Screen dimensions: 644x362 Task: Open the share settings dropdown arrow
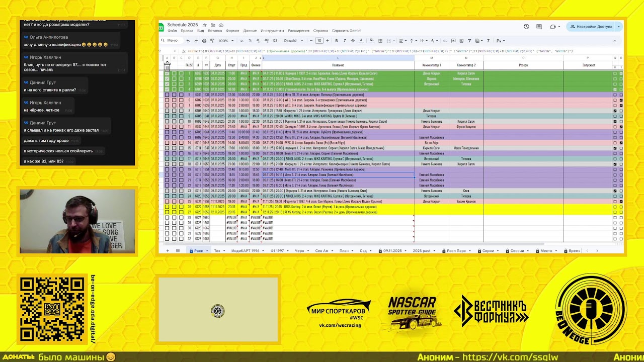(x=619, y=27)
